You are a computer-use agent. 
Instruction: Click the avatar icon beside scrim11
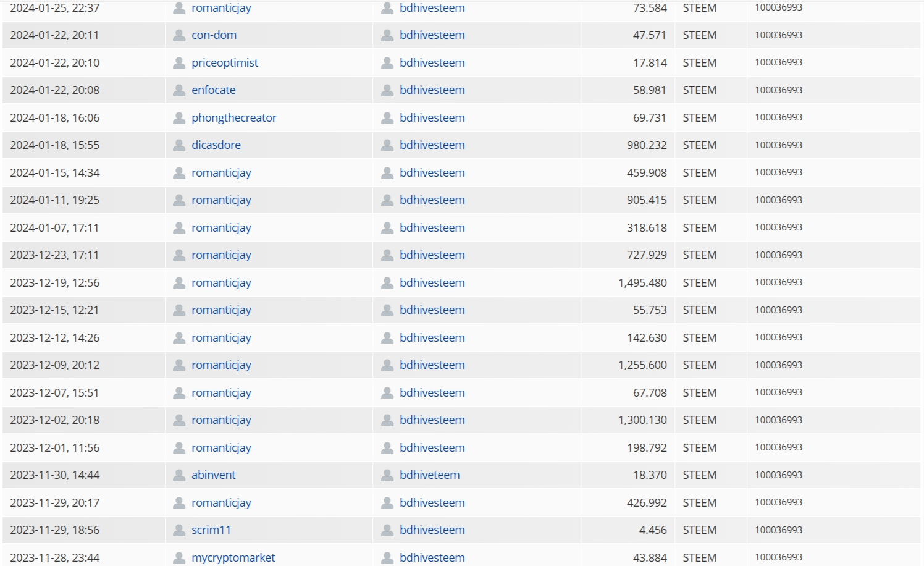pos(179,530)
